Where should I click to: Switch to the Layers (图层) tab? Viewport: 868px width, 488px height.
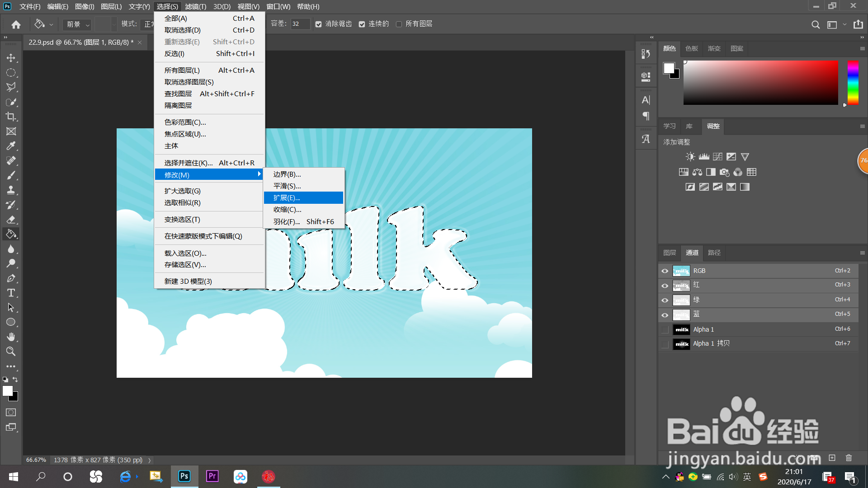coord(670,253)
